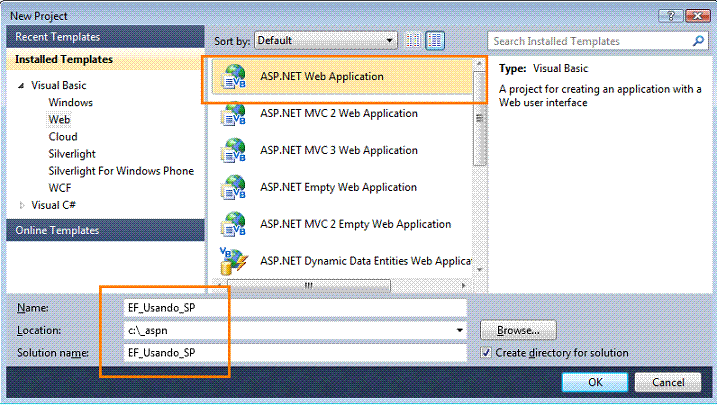Click the Browse... button
Screen dimensions: 717x406
(x=518, y=330)
